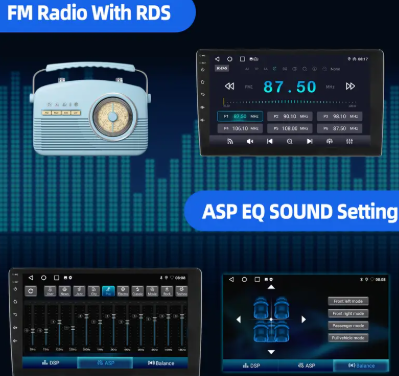
Task: Select the P2 90.10 MHz preset
Action: (290, 116)
